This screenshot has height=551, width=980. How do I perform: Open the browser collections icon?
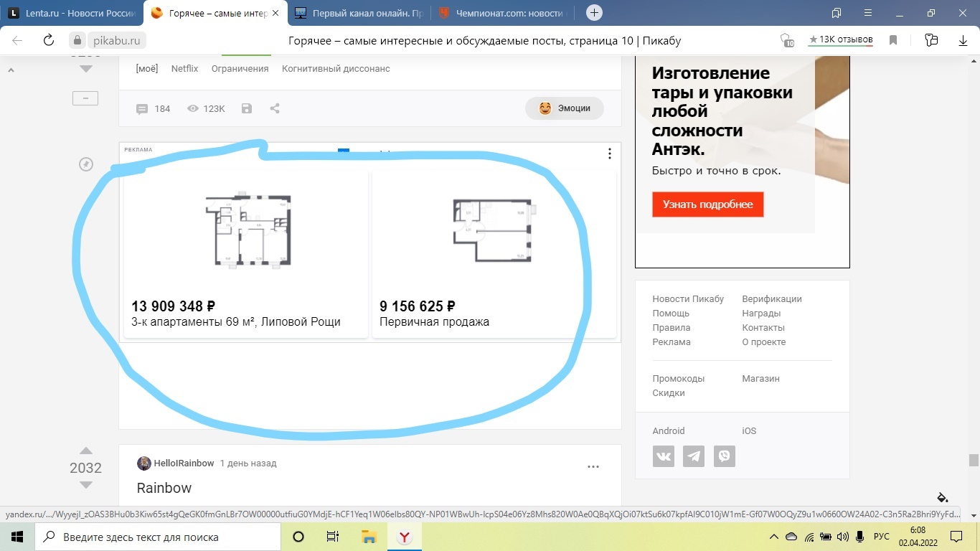pyautogui.click(x=931, y=40)
